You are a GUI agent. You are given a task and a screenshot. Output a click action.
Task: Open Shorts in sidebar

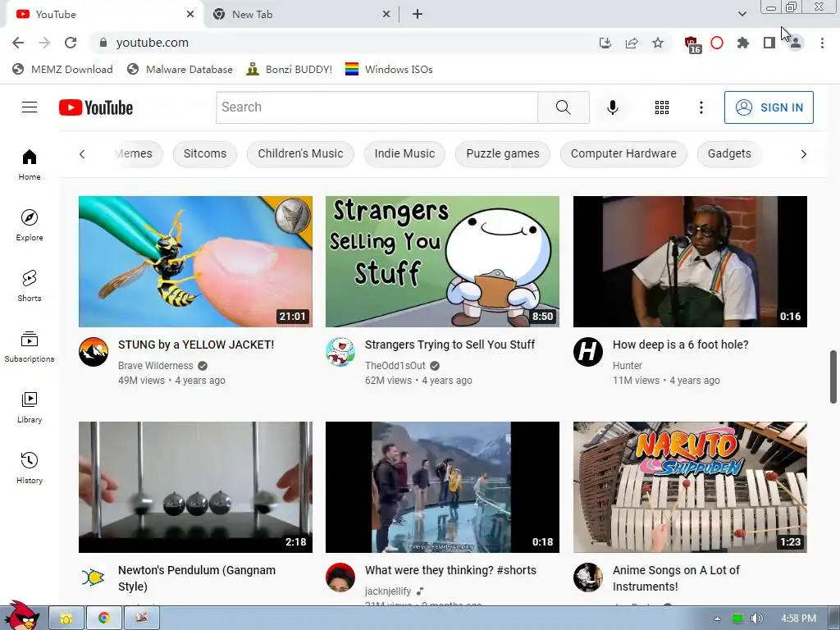pos(30,285)
